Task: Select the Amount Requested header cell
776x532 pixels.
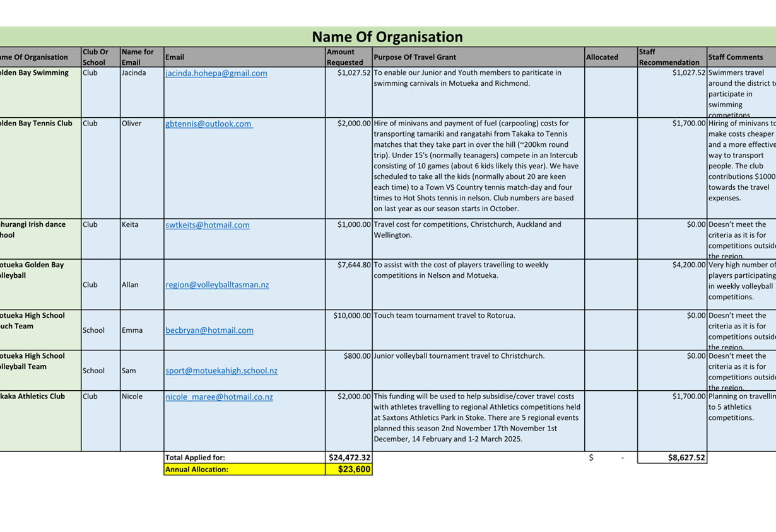Action: point(348,57)
